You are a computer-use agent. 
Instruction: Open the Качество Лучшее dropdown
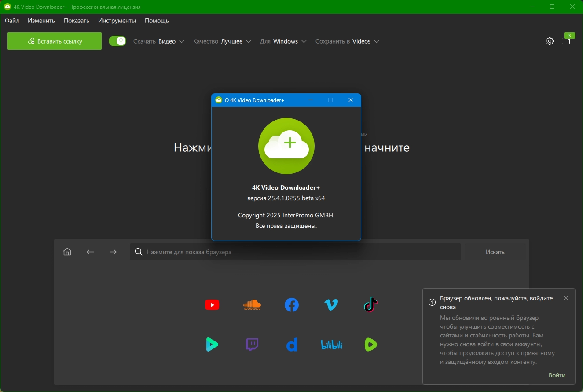[x=222, y=41]
